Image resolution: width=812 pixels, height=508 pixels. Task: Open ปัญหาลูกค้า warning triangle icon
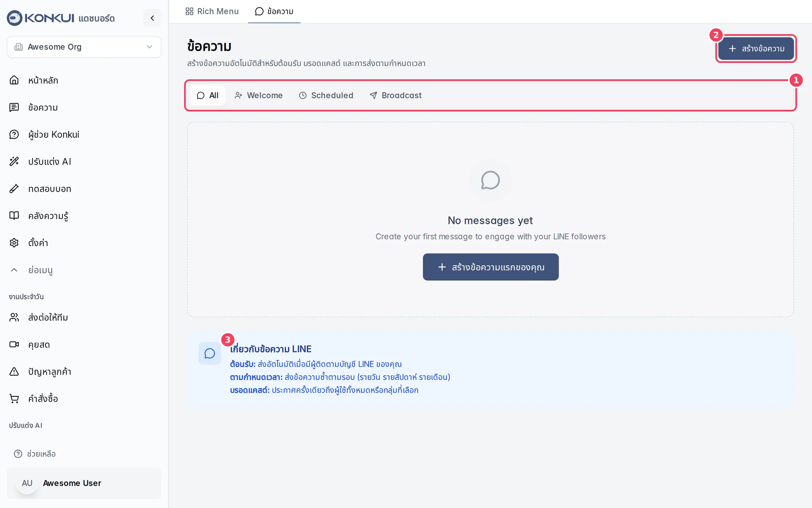click(x=14, y=372)
